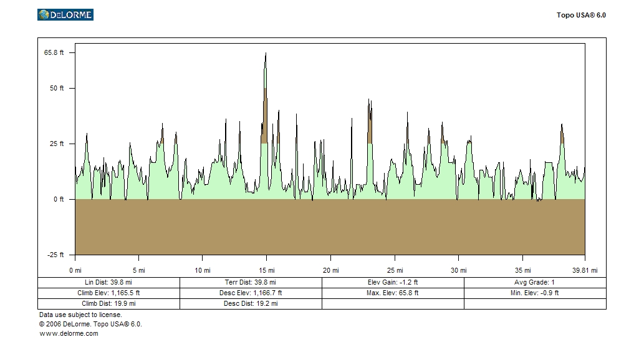Select the Min. Elev: -0.9 ft cell
This screenshot has width=644, height=347.
(x=535, y=293)
